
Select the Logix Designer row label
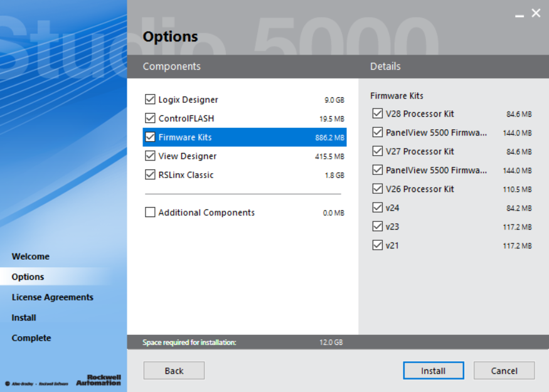pos(188,100)
